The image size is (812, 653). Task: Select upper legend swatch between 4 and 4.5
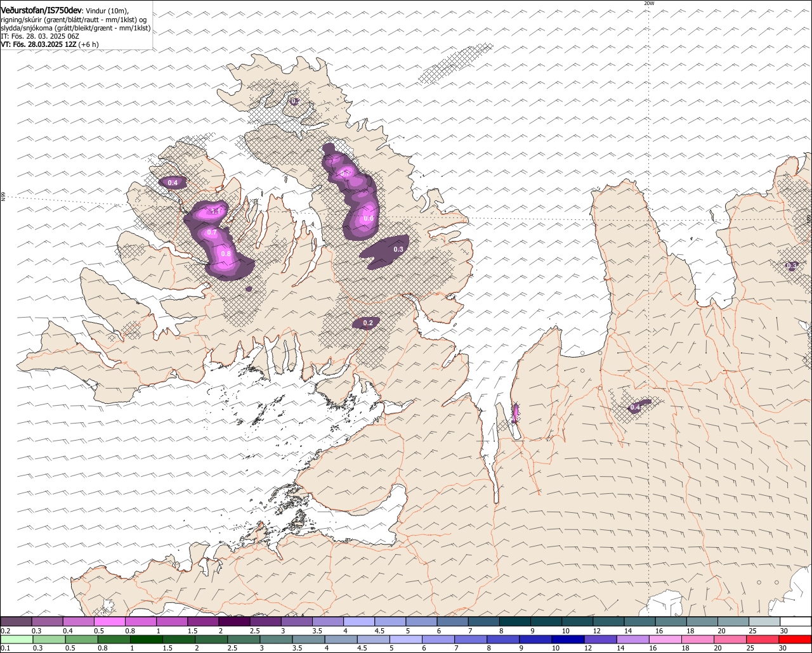click(x=359, y=621)
